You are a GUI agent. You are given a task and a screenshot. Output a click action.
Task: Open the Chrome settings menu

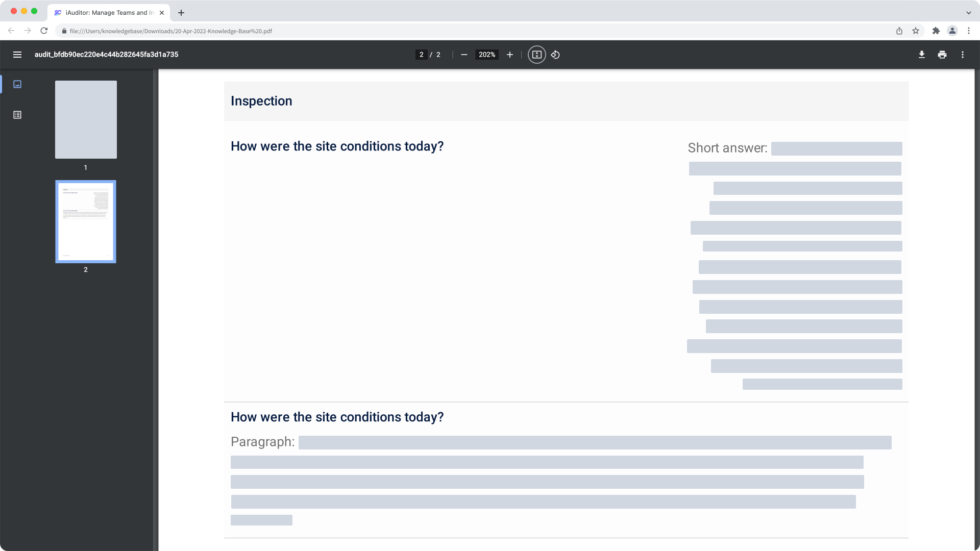pos(969,31)
